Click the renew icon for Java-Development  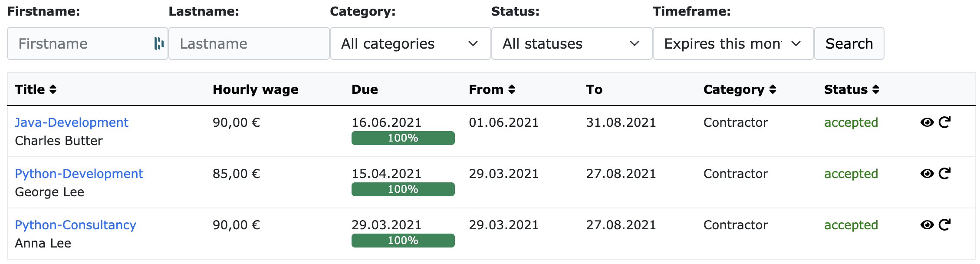pos(945,122)
